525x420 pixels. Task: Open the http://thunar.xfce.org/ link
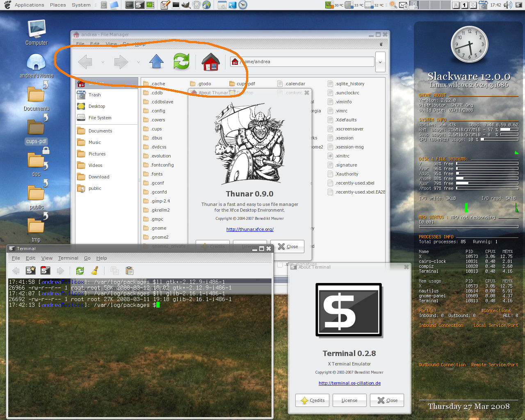pos(250,229)
